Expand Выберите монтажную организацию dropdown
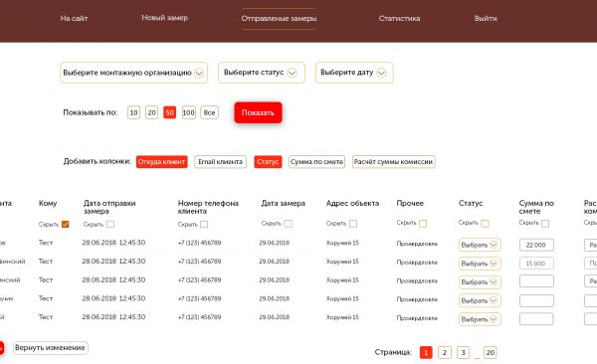The height and width of the screenshot is (364, 597). click(133, 73)
